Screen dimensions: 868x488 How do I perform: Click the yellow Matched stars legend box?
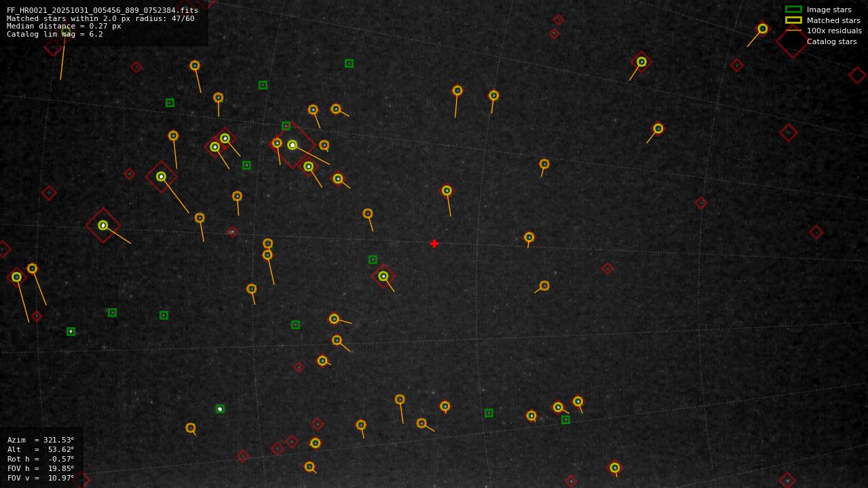pos(793,20)
